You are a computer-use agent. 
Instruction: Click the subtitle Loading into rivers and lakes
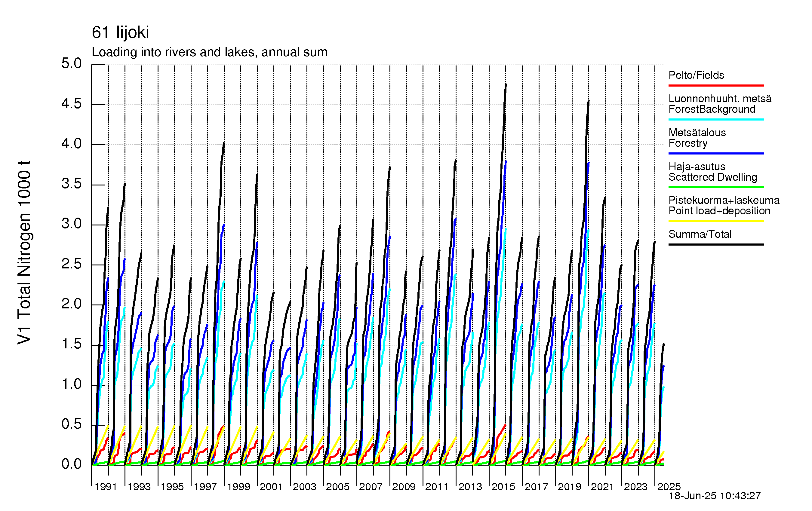point(209,52)
